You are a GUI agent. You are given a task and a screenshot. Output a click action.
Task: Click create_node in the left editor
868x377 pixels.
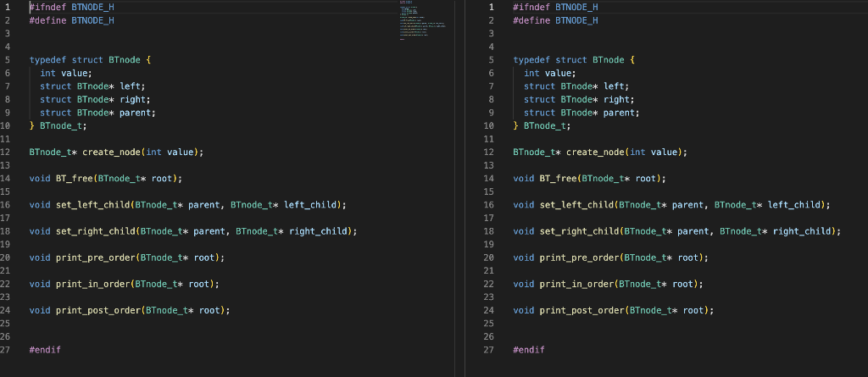tap(113, 152)
